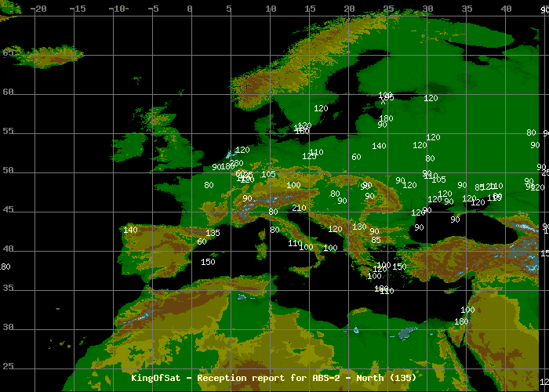Select the 100 marker above Egypt's 180

(468, 310)
